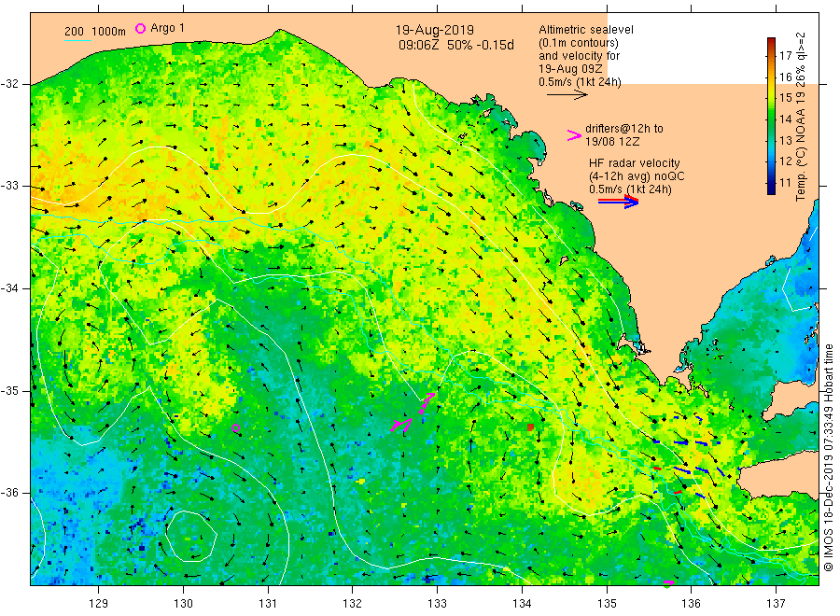Click the text '09:06Z 50% -0.15d'
Viewport: 840px width, 616px height.
[x=455, y=45]
